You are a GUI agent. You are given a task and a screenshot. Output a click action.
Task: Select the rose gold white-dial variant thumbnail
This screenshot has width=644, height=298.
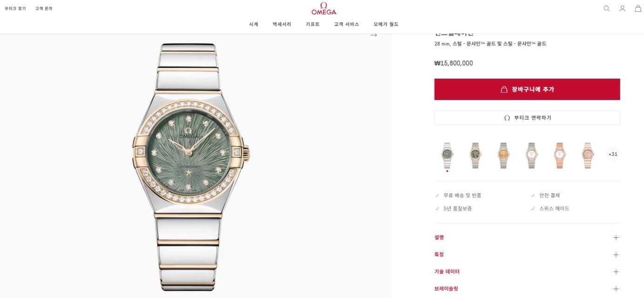click(559, 155)
